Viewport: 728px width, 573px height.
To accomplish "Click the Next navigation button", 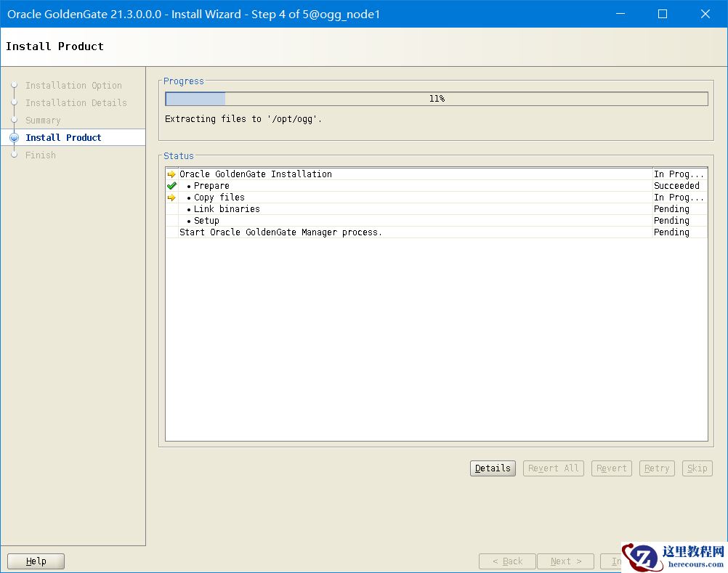I will point(566,561).
